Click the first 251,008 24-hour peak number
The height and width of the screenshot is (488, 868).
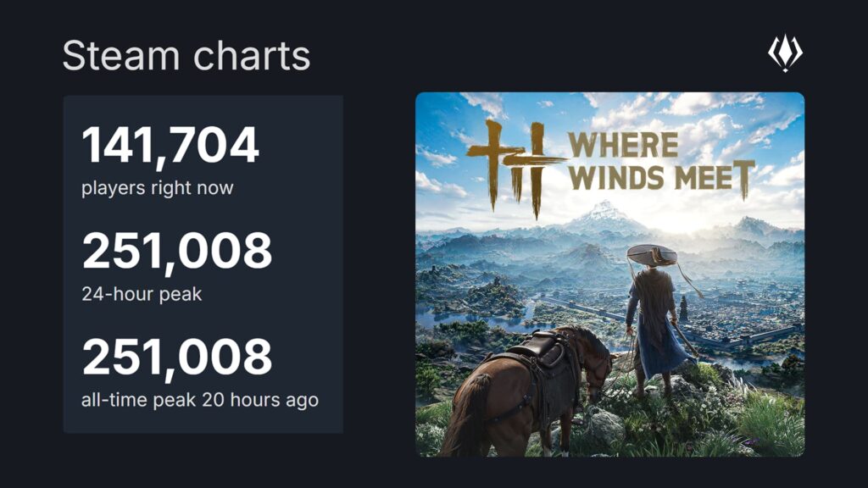[x=177, y=252]
